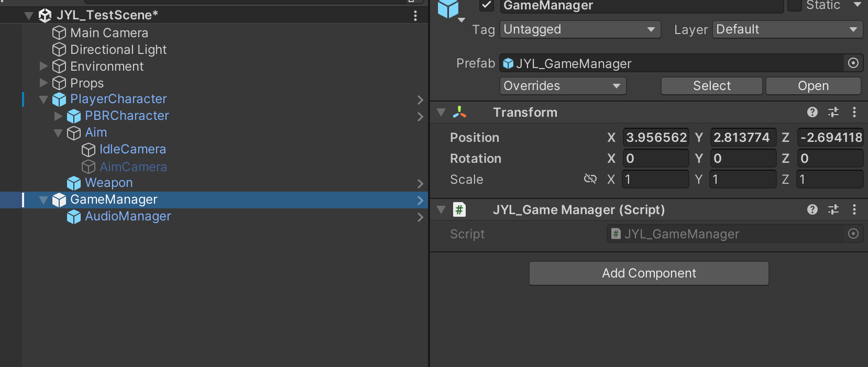Collapse the JYL_TestScene scene foldout
This screenshot has height=367, width=868.
click(29, 16)
